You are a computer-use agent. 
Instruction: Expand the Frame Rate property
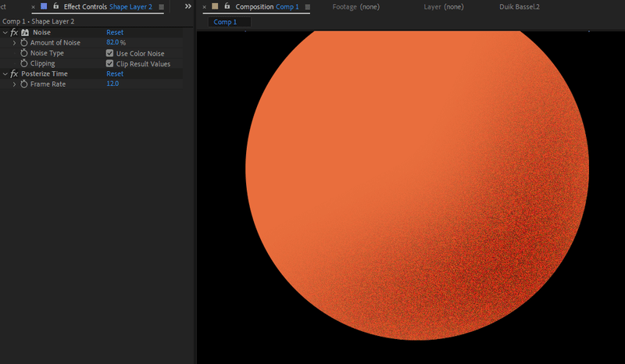(14, 84)
